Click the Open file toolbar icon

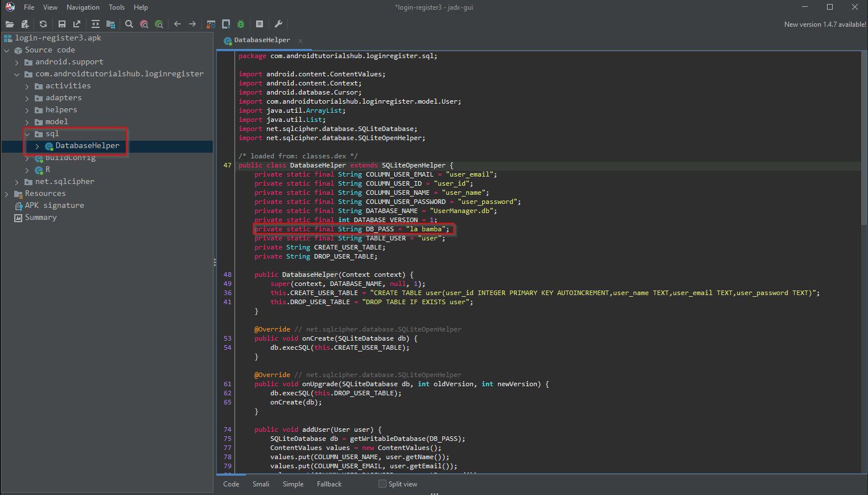tap(10, 24)
